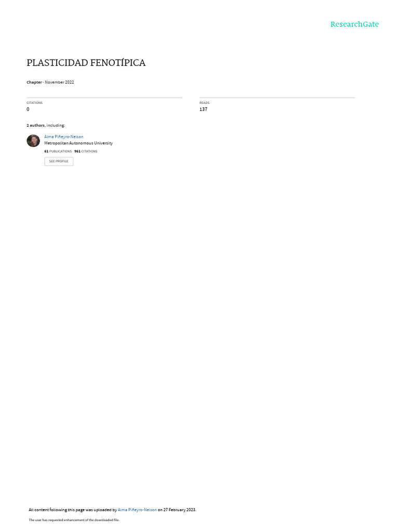
Task: Click the 61 PUBLICATIONS stat
Action: pyautogui.click(x=58, y=151)
